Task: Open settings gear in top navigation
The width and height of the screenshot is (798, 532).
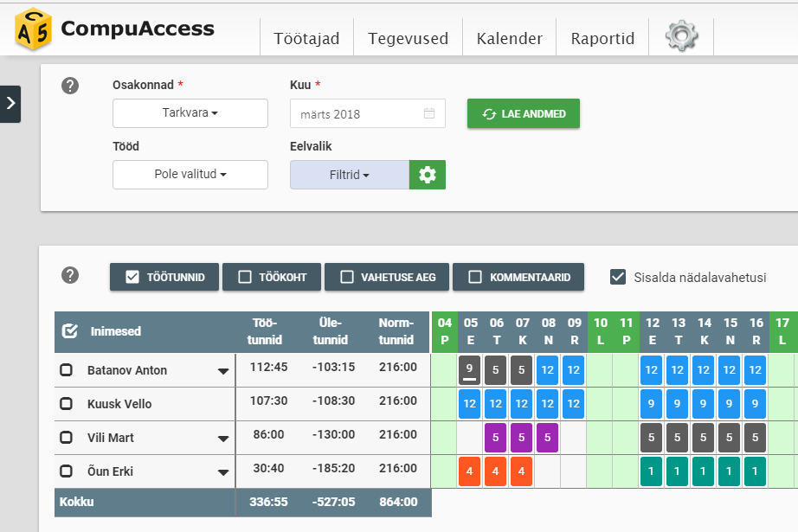Action: pyautogui.click(x=681, y=36)
